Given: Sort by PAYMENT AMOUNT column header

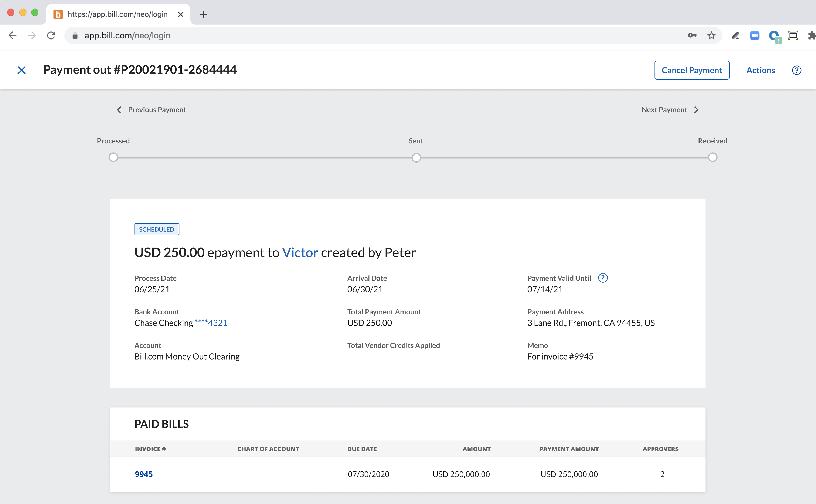Looking at the screenshot, I should coord(569,449).
